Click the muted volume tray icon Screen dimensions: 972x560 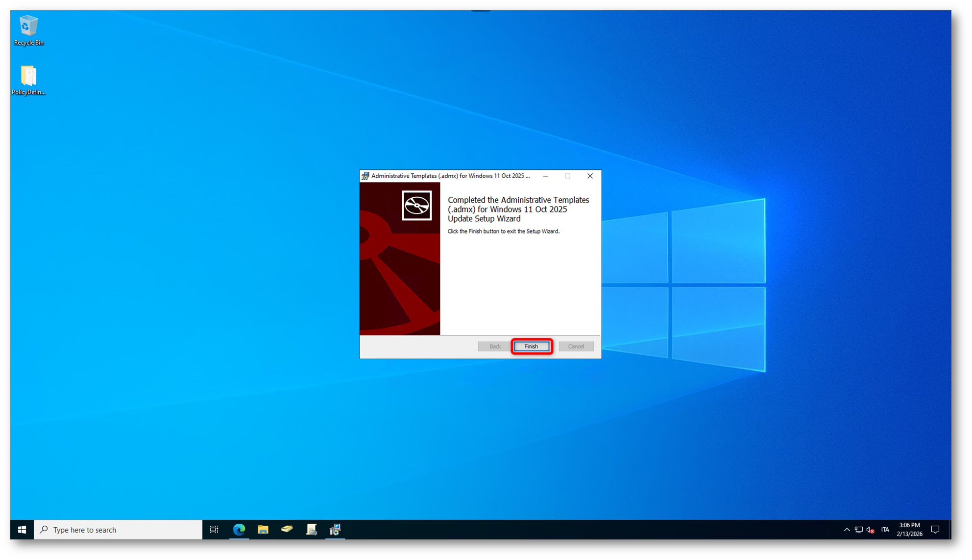[870, 530]
